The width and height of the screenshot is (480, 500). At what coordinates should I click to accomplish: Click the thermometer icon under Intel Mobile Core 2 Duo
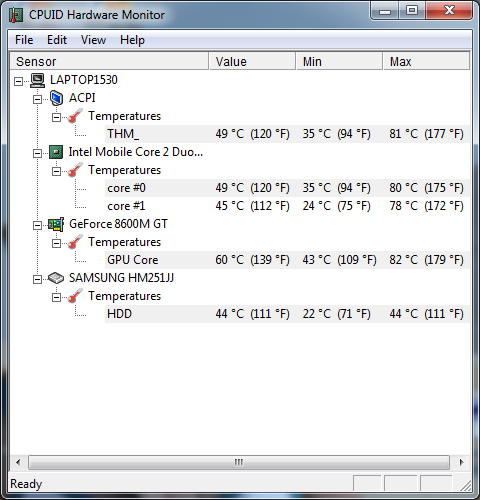pyautogui.click(x=75, y=170)
